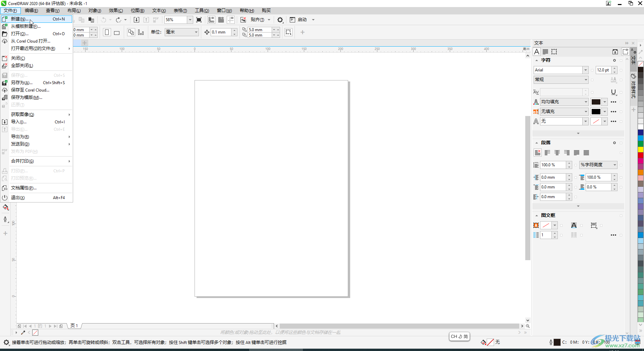Click the full-screen preview icon
Viewport: 644px width, 351px height.
point(199,20)
